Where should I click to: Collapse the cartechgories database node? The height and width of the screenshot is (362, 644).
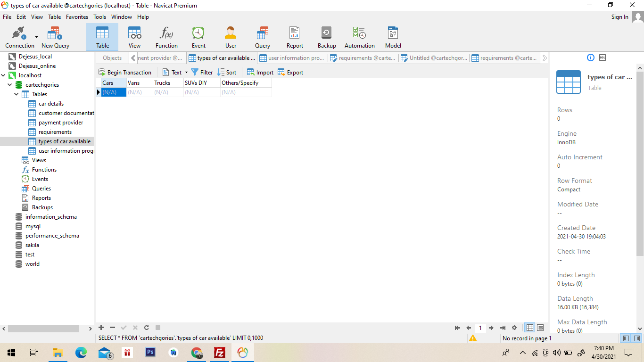click(x=10, y=85)
